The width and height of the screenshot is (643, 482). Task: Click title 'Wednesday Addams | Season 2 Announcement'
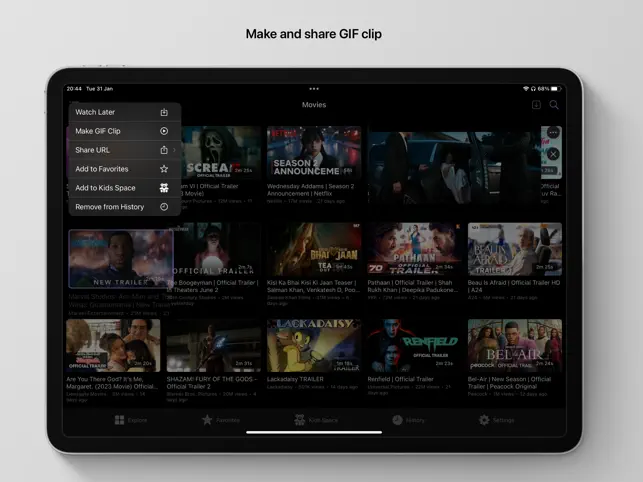click(310, 190)
